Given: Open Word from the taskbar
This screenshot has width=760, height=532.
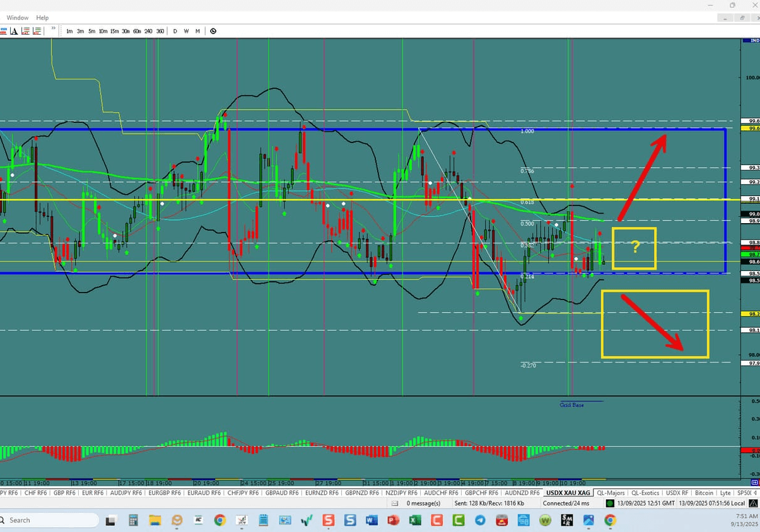Looking at the screenshot, I should click(371, 521).
